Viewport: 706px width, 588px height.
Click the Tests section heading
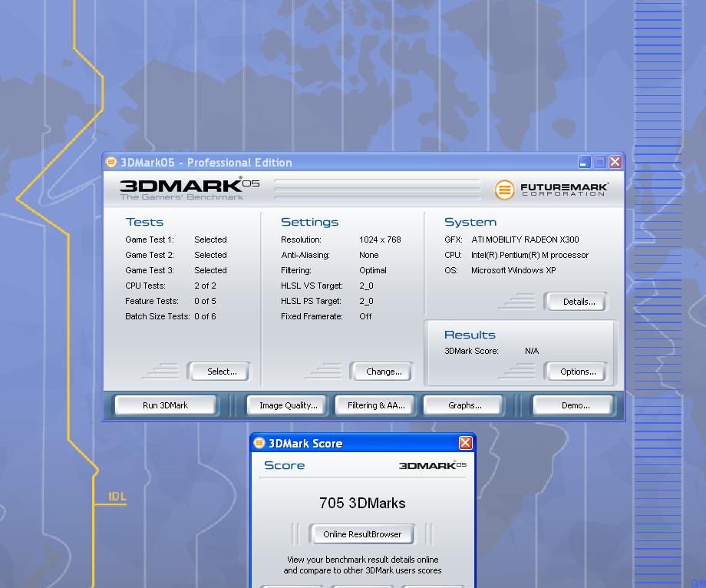[x=144, y=222]
